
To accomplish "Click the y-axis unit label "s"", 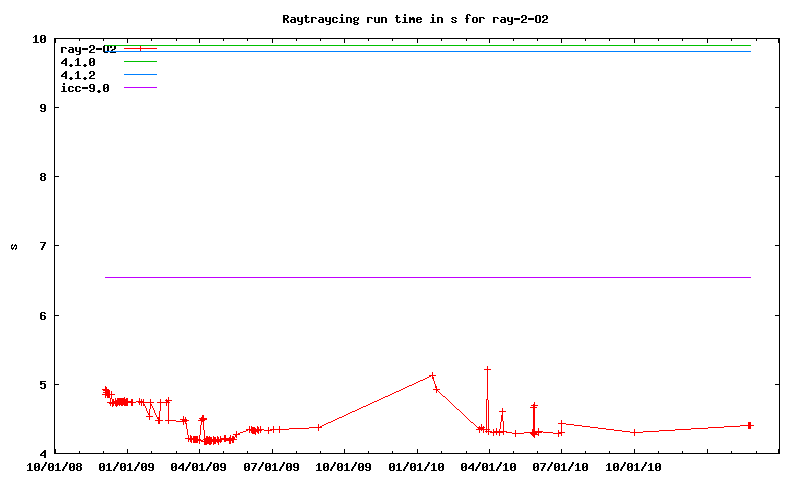I will pos(14,246).
